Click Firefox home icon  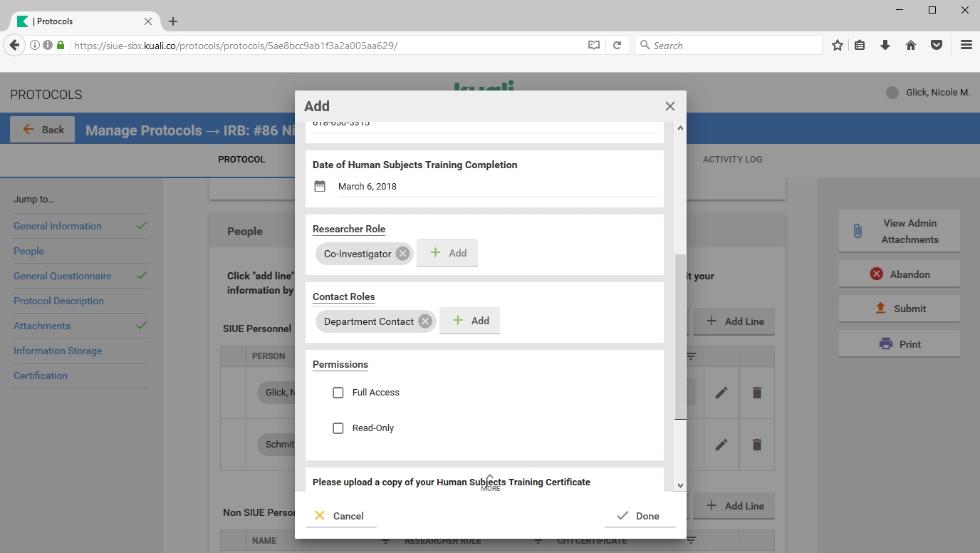911,45
